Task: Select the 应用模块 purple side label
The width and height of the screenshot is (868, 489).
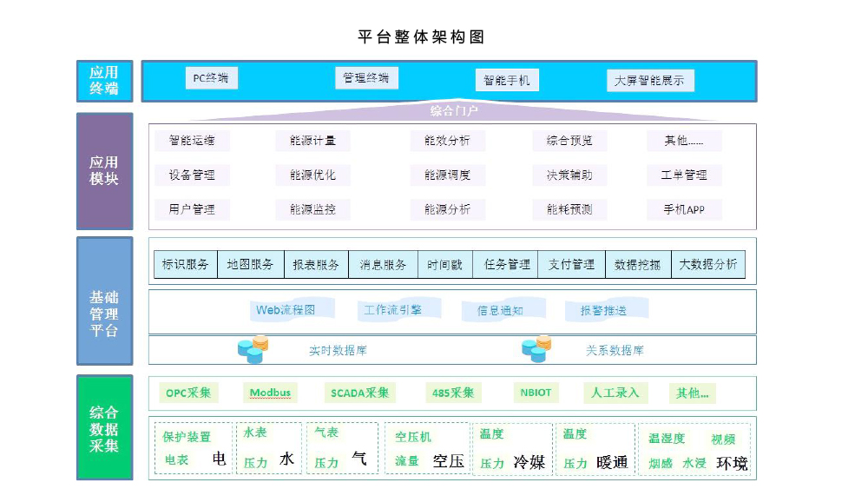Action: point(104,171)
